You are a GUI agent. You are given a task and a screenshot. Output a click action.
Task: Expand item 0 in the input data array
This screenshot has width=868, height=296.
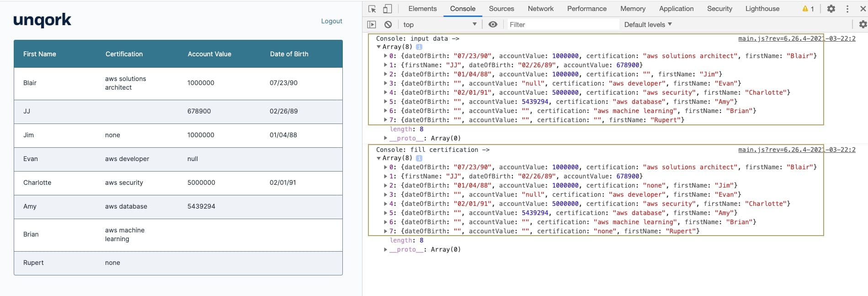pos(385,56)
